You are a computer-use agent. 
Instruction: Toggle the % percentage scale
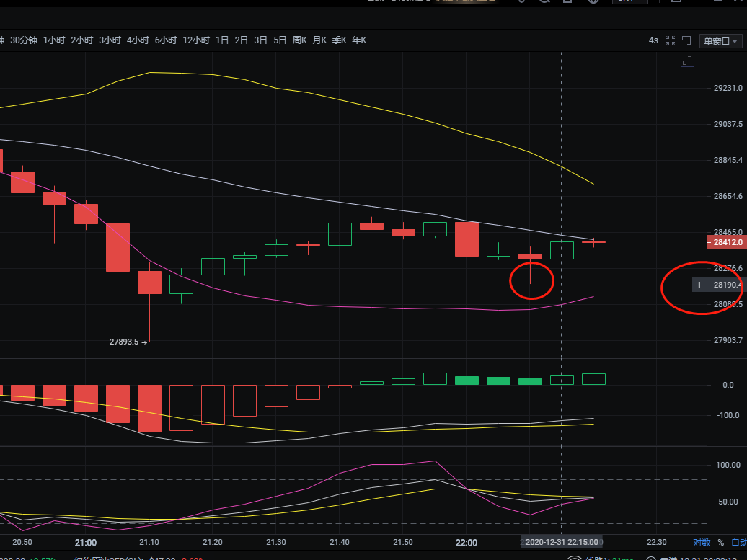[721, 543]
